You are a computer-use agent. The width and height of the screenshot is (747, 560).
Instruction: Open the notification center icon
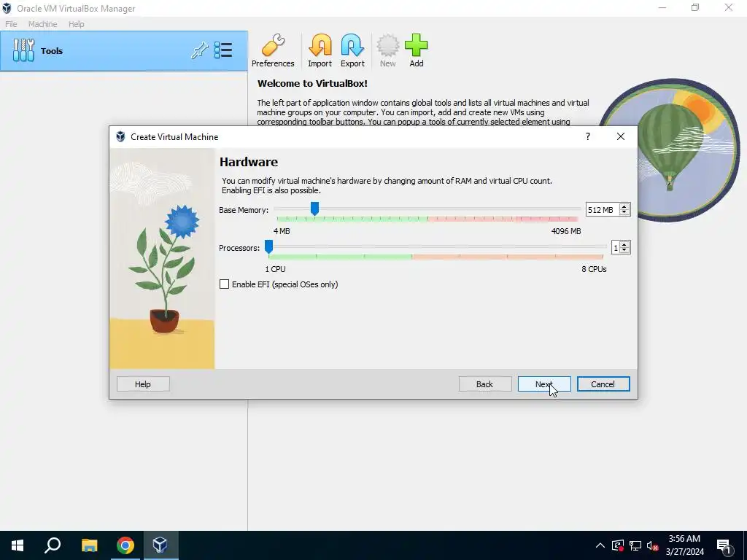[x=724, y=546]
